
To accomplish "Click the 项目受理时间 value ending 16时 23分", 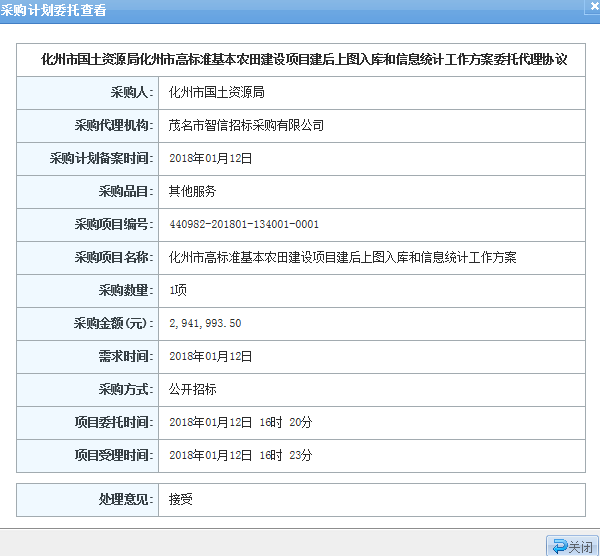I will [241, 455].
